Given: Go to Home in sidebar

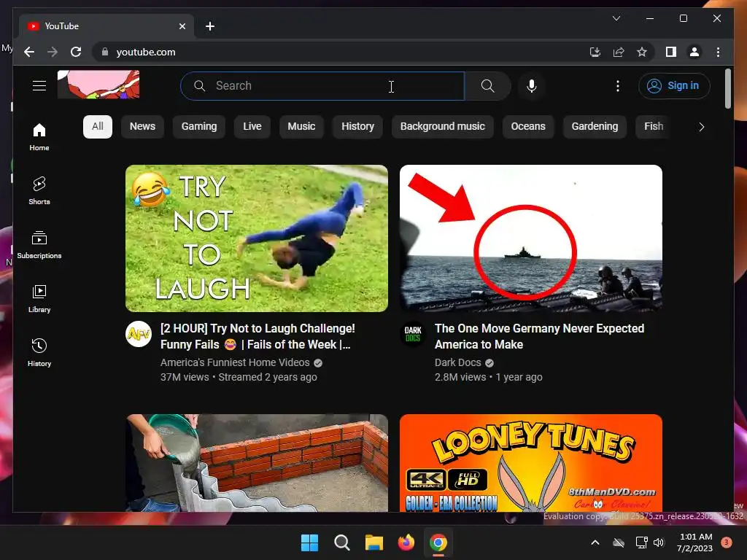Looking at the screenshot, I should click(x=39, y=137).
